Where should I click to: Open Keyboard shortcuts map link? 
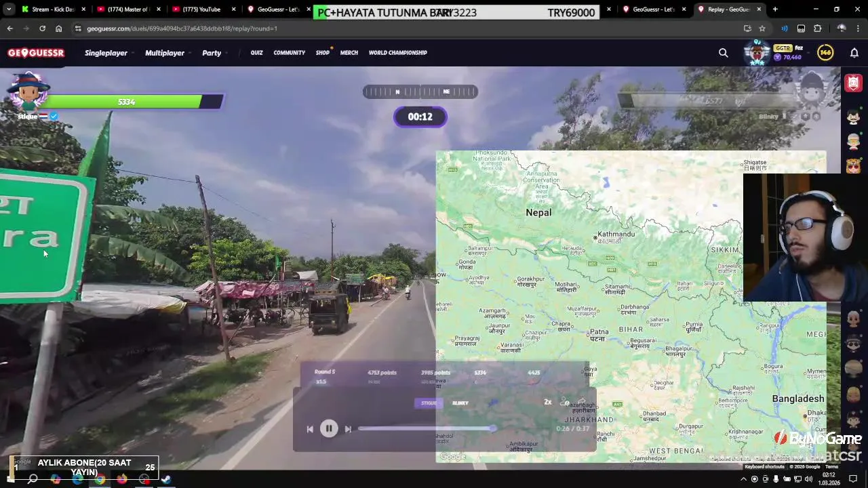coord(765,466)
